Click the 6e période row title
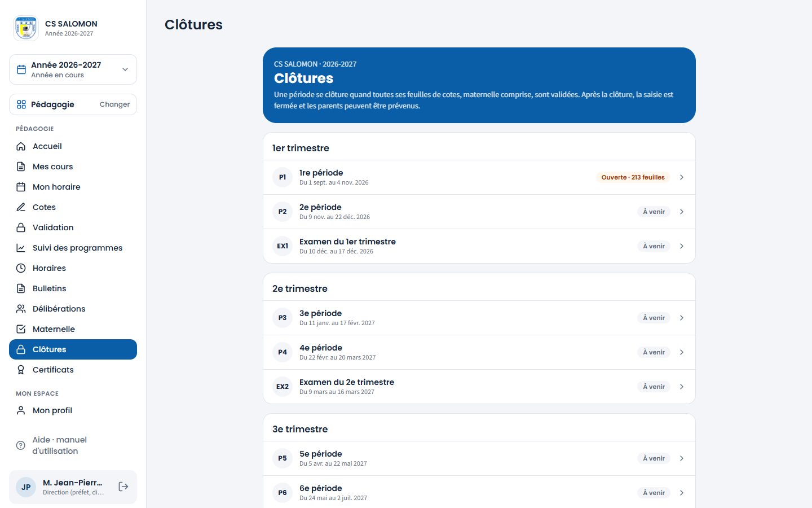The image size is (812, 508). [x=321, y=488]
